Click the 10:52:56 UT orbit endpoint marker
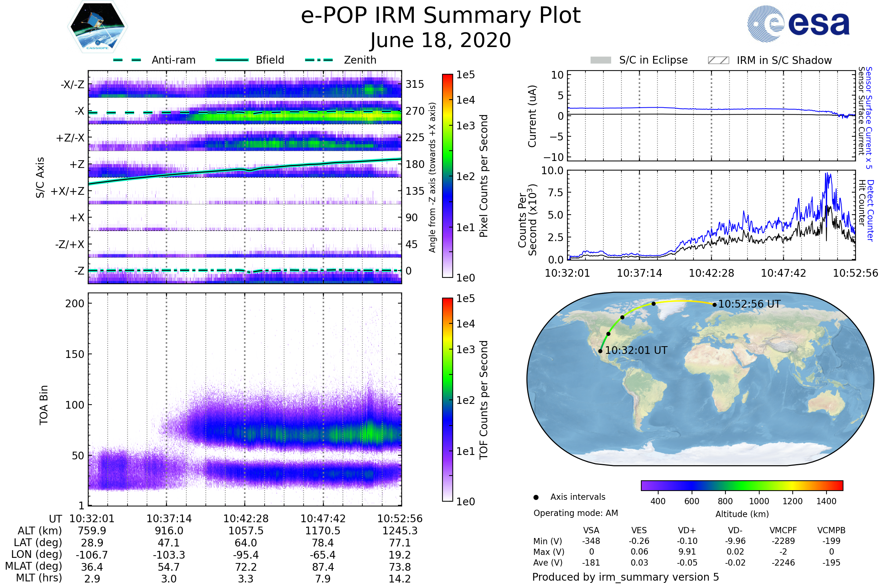 point(714,305)
